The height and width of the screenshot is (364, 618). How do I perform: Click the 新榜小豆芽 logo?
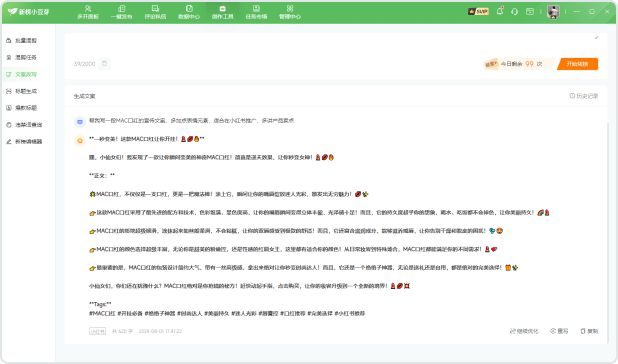click(x=28, y=12)
